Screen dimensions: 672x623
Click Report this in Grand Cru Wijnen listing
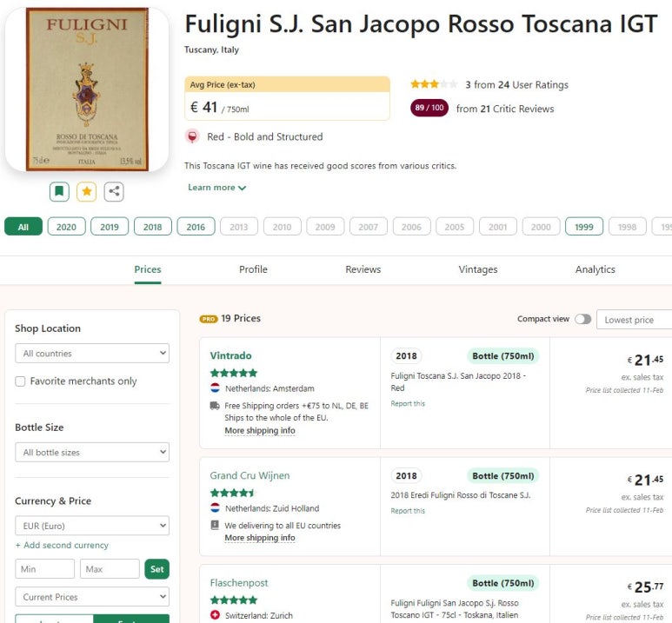[x=408, y=511]
